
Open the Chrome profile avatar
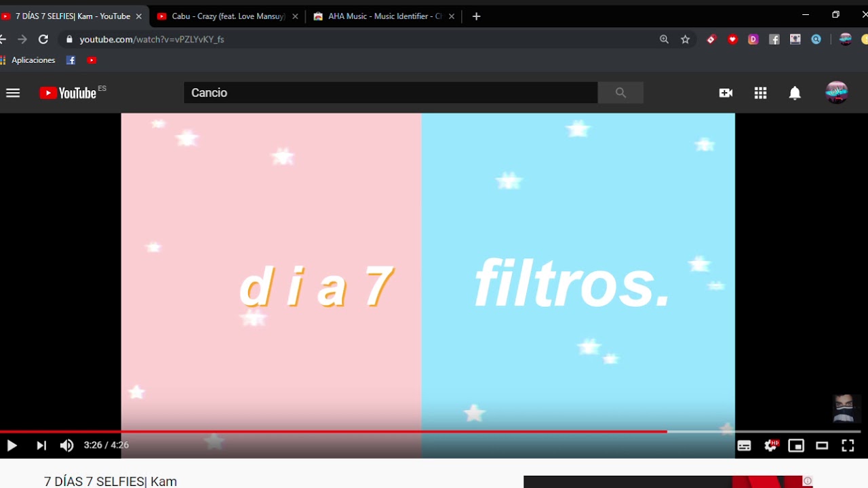tap(845, 39)
